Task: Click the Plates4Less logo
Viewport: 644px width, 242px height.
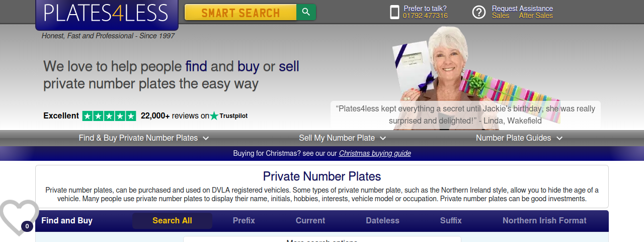Action: click(x=107, y=14)
